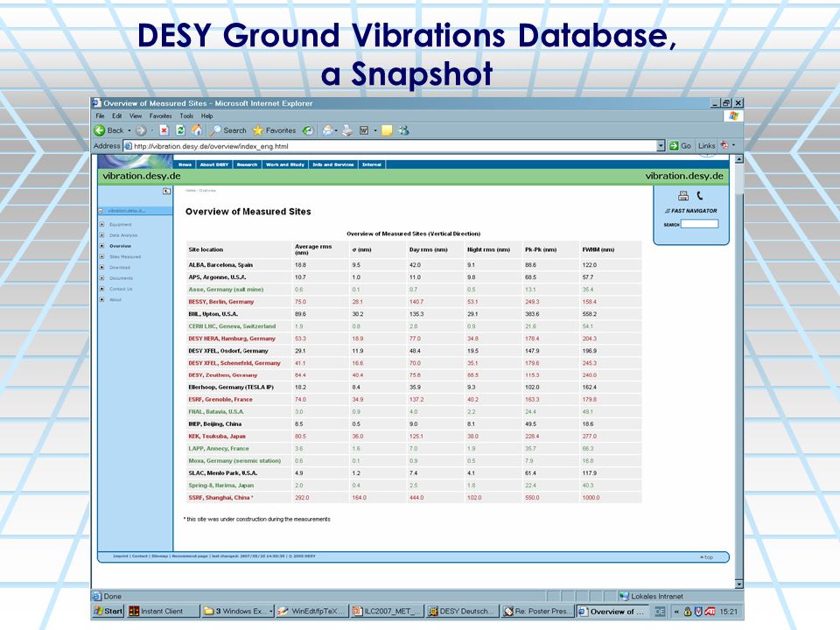Switch to the ILC2007_MET taskbar button
The height and width of the screenshot is (630, 840).
point(388,611)
